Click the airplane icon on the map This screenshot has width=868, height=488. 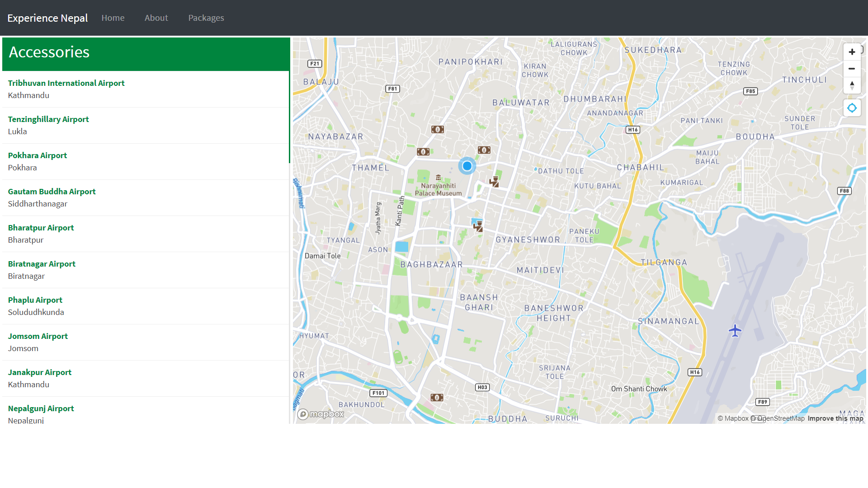[x=736, y=331]
